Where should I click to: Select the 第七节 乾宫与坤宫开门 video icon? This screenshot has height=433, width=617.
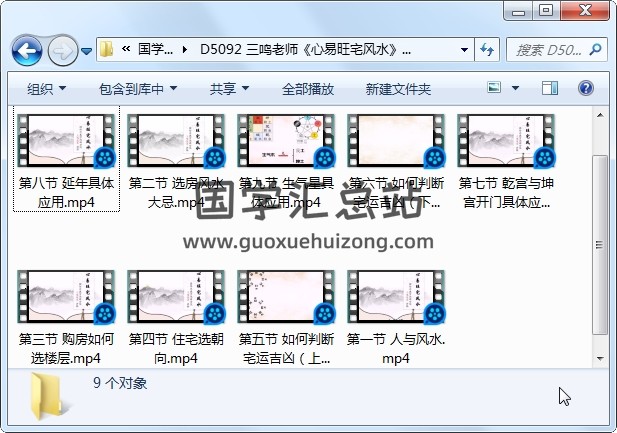coord(506,141)
